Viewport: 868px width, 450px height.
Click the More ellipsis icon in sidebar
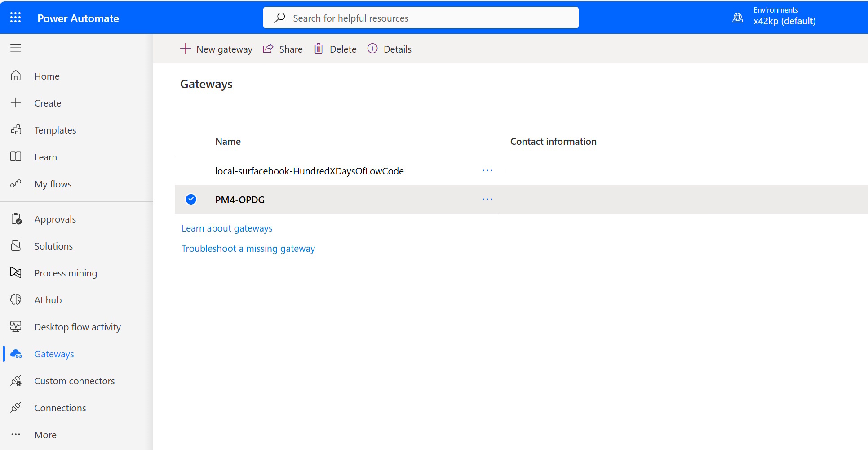click(16, 434)
